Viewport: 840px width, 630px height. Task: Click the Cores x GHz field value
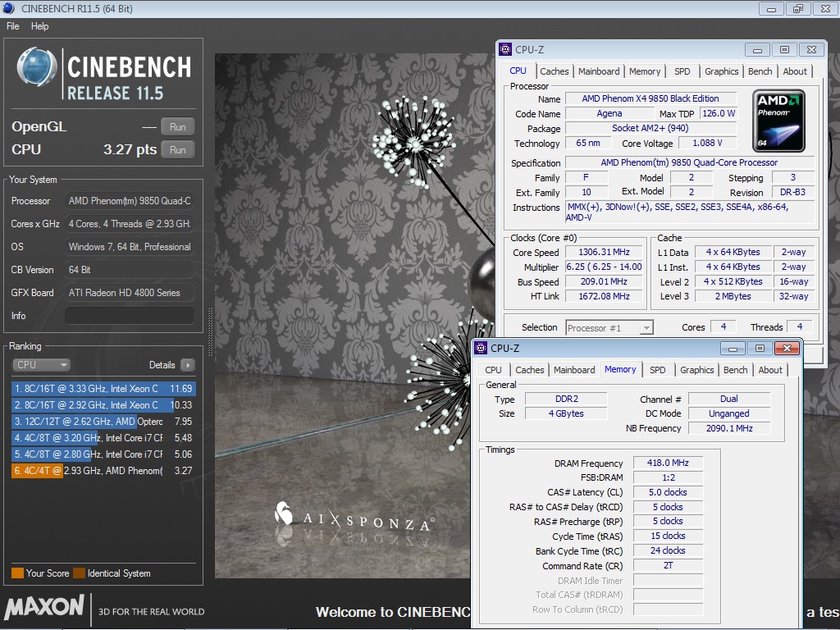click(129, 224)
